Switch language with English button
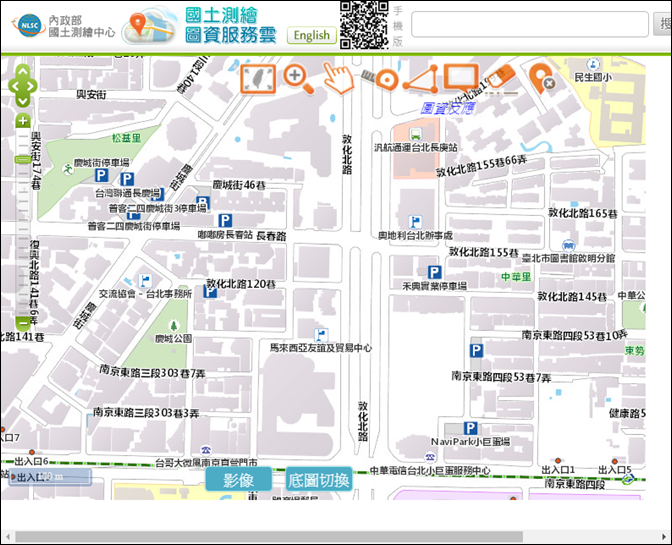 (312, 35)
